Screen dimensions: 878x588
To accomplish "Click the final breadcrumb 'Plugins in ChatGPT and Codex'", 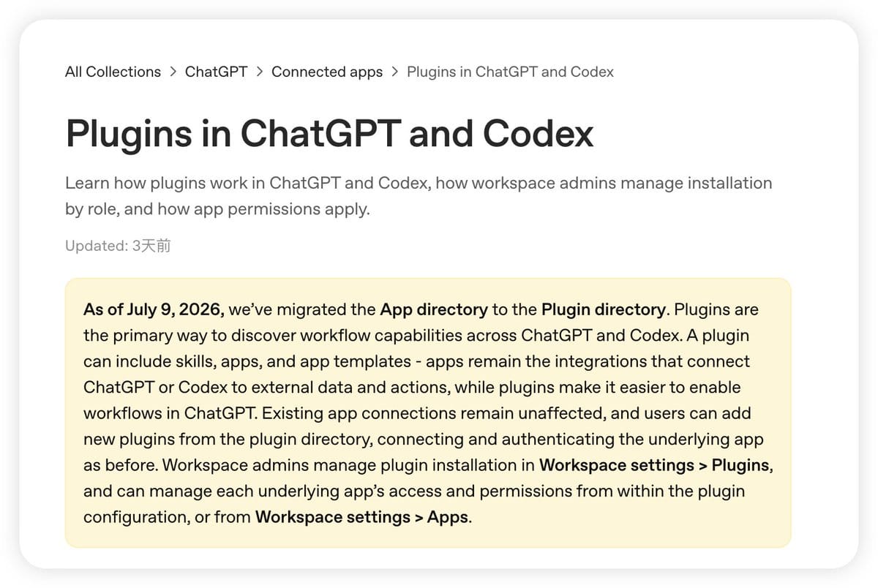I will 510,72.
